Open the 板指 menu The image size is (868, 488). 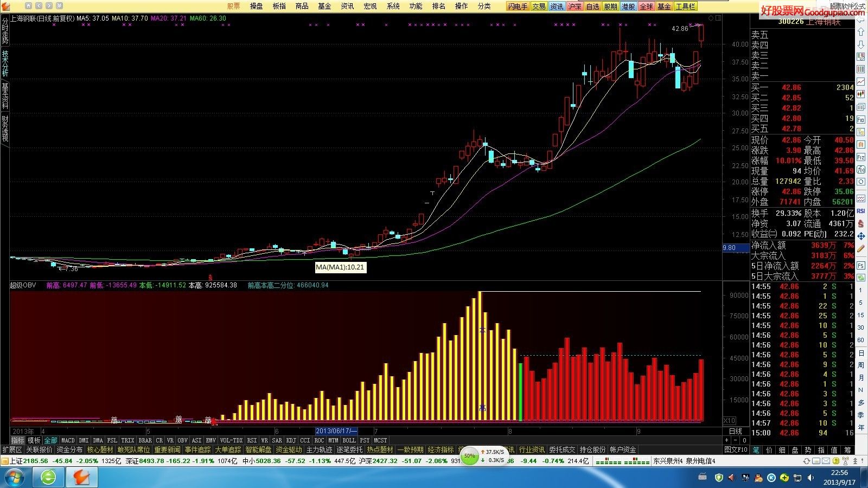(279, 6)
